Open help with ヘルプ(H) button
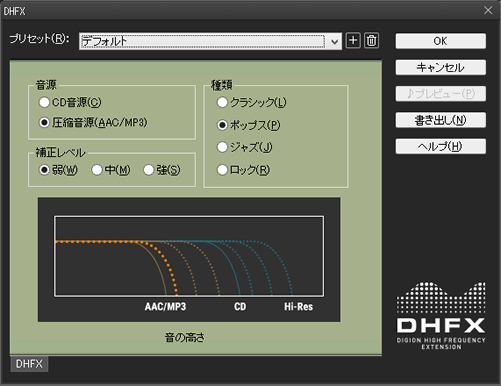Viewport: 501px width, 386px height. point(441,146)
